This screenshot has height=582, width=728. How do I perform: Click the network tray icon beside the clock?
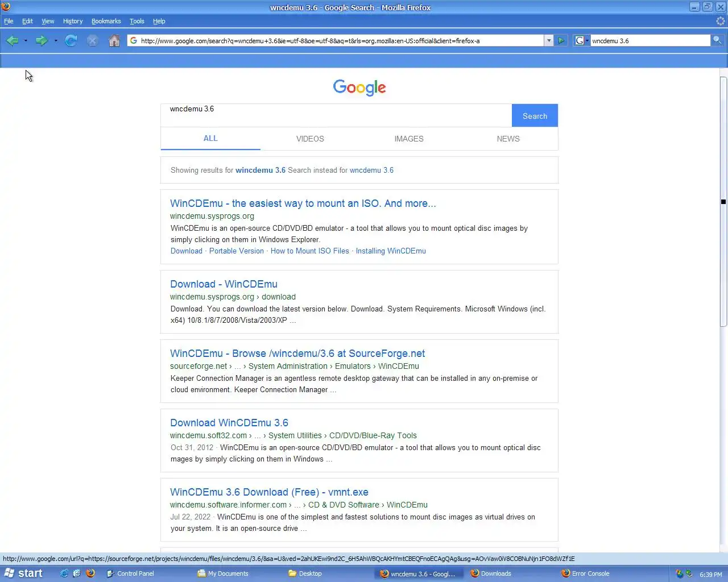[689, 573]
